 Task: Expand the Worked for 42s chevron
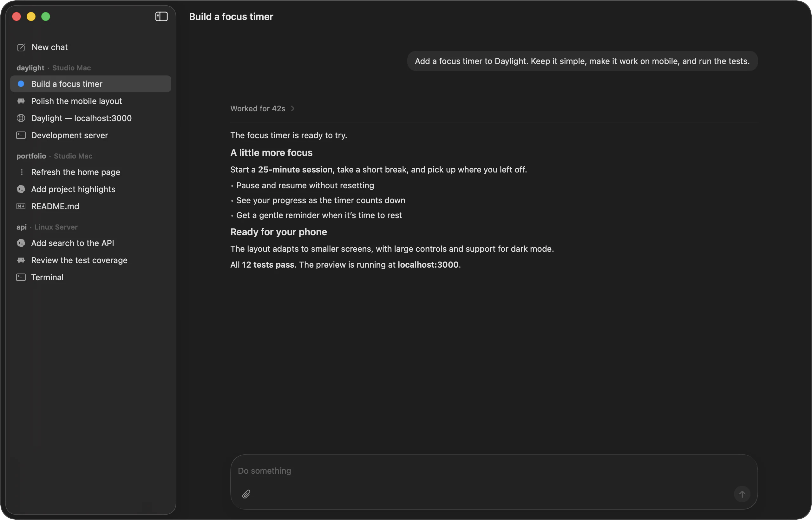(x=293, y=109)
